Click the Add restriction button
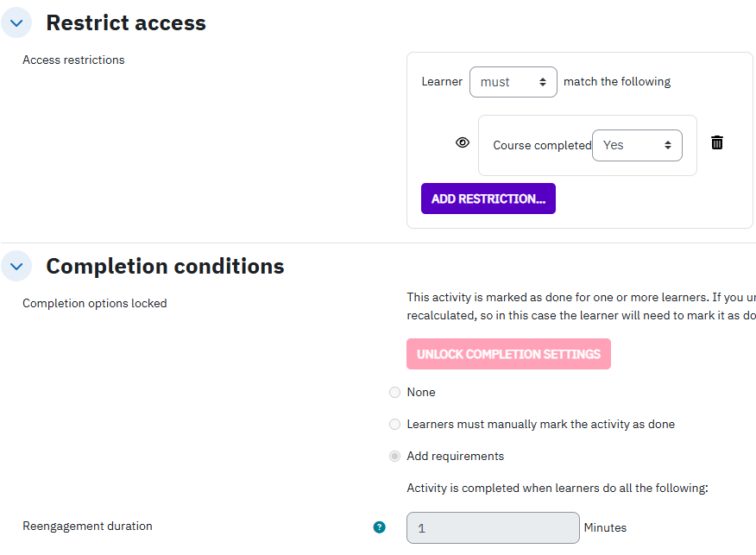 coord(488,199)
